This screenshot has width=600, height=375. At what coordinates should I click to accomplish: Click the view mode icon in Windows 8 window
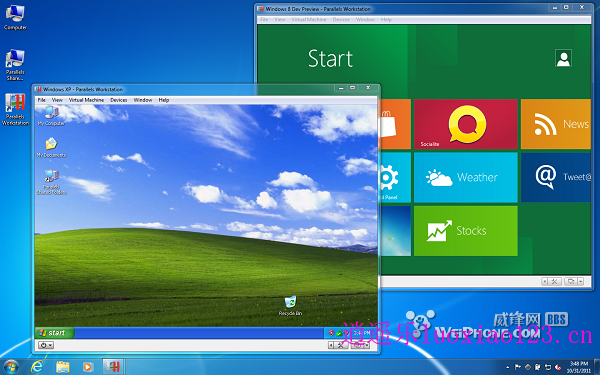coord(571,282)
